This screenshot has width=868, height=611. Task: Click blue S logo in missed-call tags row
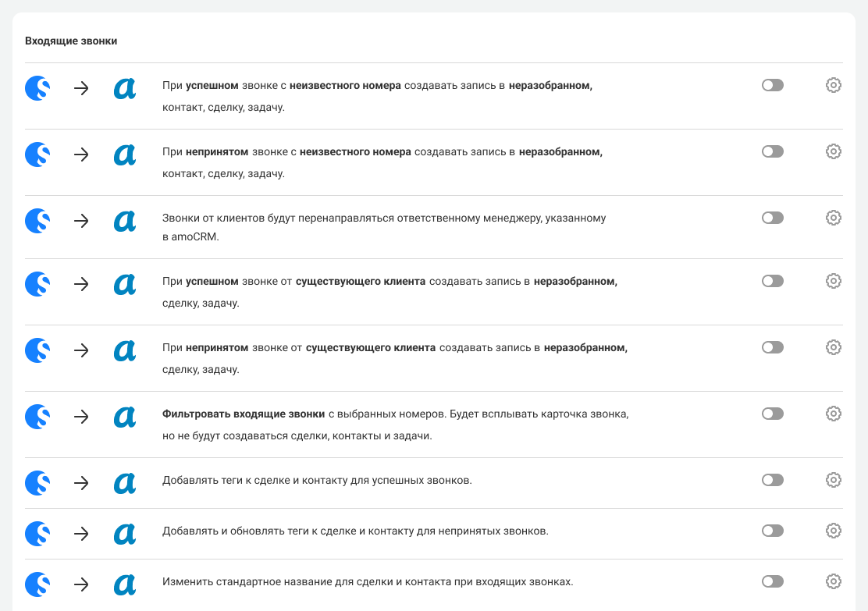pos(37,534)
